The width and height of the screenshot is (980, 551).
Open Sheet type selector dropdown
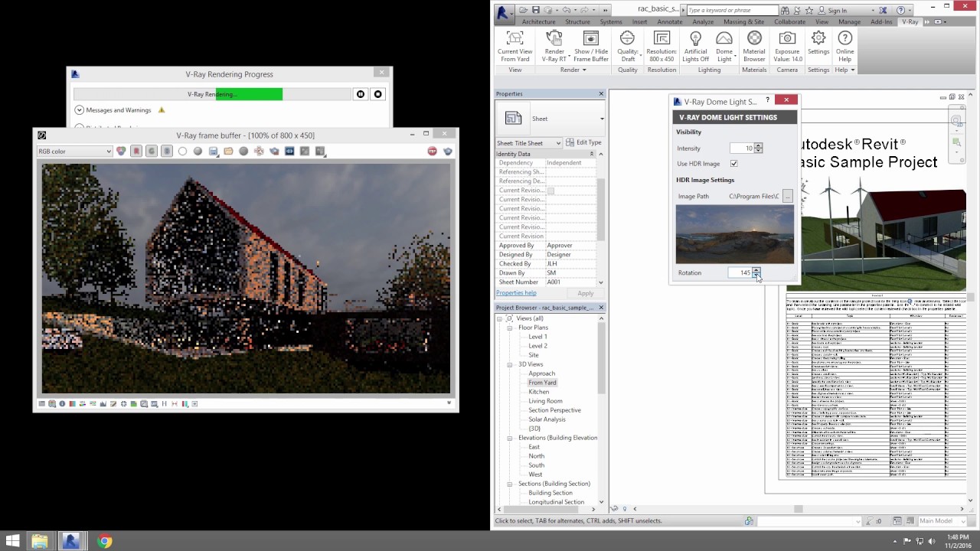click(x=602, y=119)
